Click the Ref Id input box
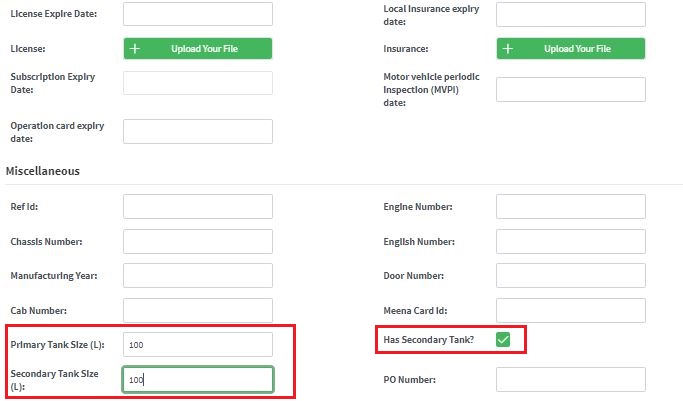Screen dimensions: 683x401 point(198,206)
